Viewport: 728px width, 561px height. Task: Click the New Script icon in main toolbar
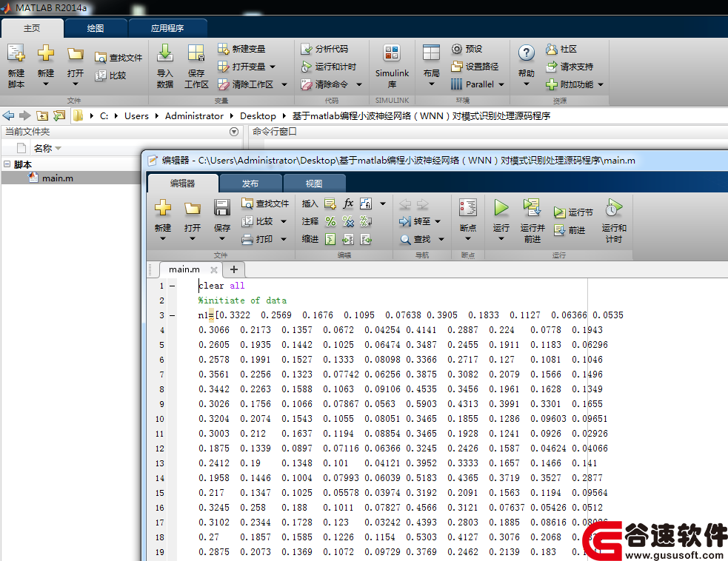(x=16, y=54)
